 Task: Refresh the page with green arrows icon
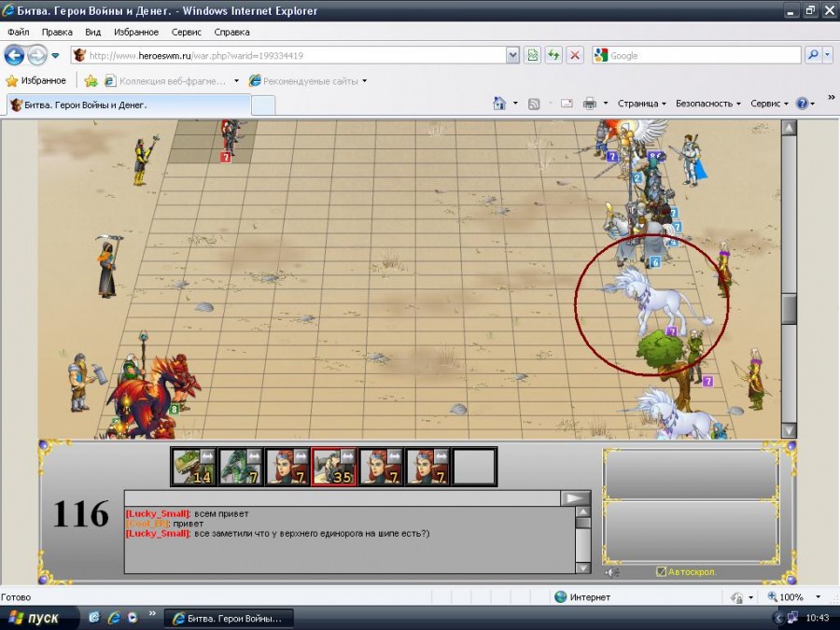pos(553,55)
